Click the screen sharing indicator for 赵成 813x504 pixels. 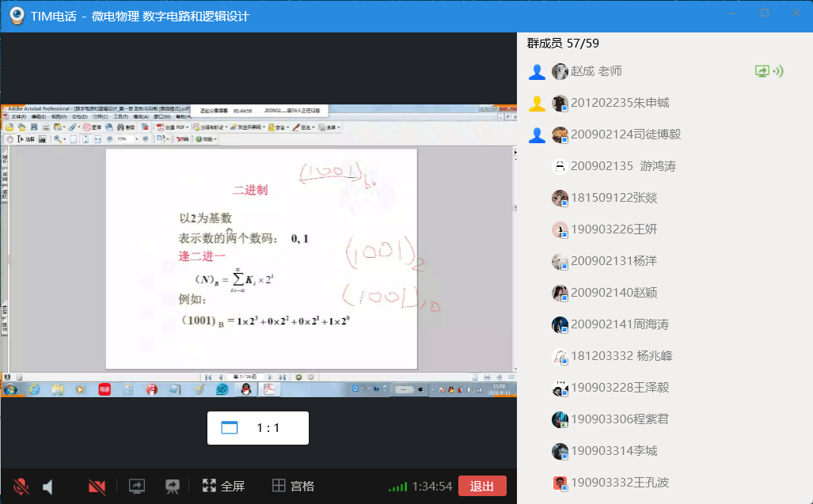click(762, 71)
